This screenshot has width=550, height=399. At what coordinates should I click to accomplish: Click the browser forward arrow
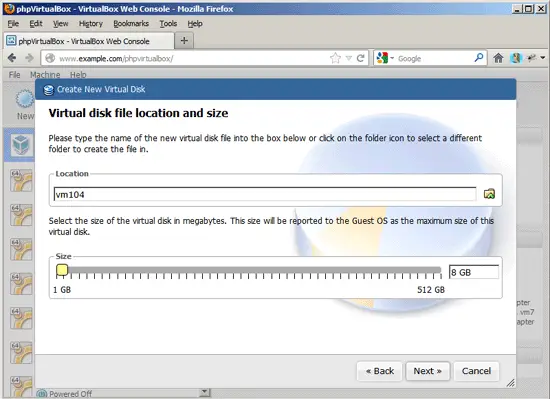(x=29, y=58)
